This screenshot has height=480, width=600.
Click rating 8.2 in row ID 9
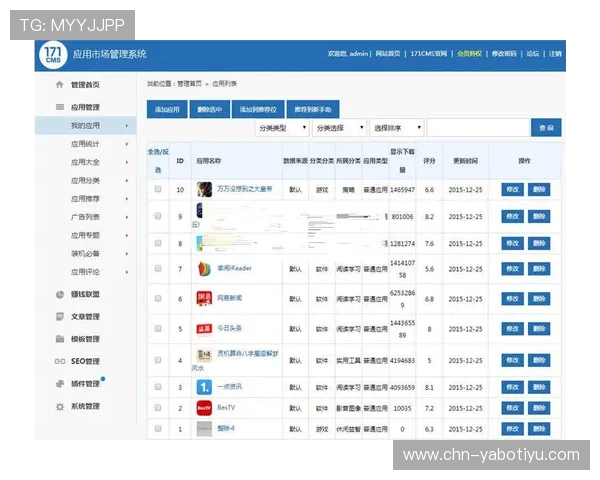coord(429,217)
